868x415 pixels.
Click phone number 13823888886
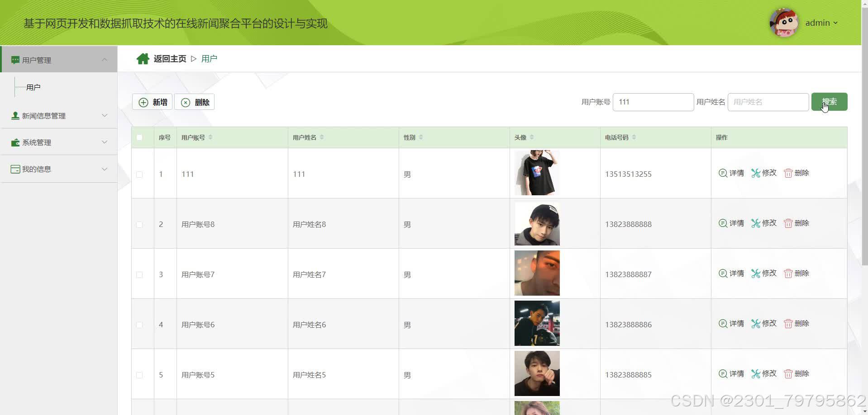pyautogui.click(x=628, y=325)
